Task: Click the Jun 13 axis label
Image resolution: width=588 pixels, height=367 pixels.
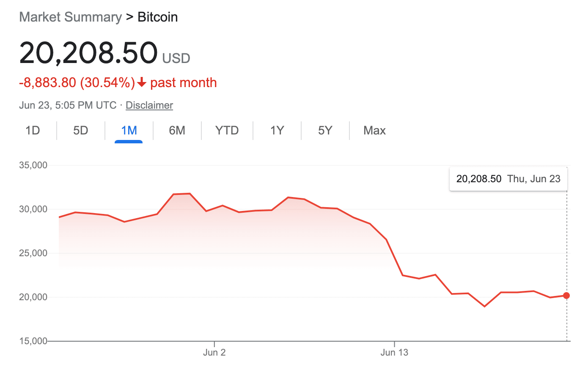Action: pyautogui.click(x=394, y=353)
